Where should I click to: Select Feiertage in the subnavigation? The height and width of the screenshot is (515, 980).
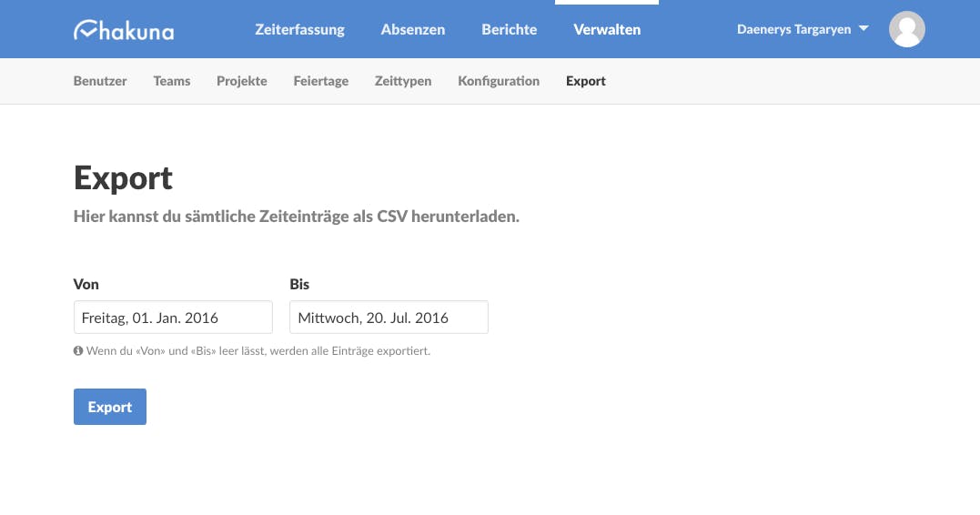[x=320, y=81]
